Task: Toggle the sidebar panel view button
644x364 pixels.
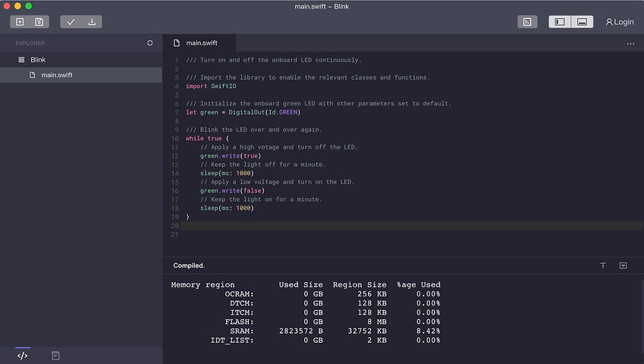Action: pyautogui.click(x=560, y=22)
